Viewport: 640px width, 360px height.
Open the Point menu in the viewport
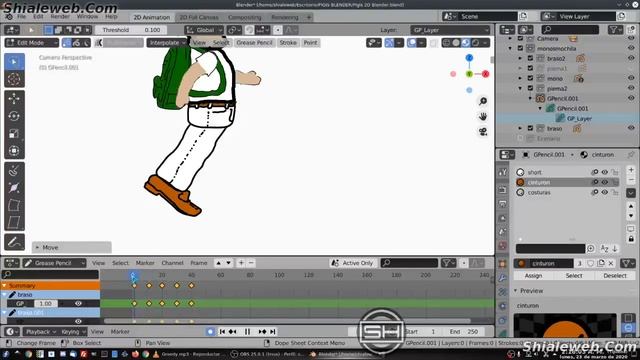tap(310, 42)
